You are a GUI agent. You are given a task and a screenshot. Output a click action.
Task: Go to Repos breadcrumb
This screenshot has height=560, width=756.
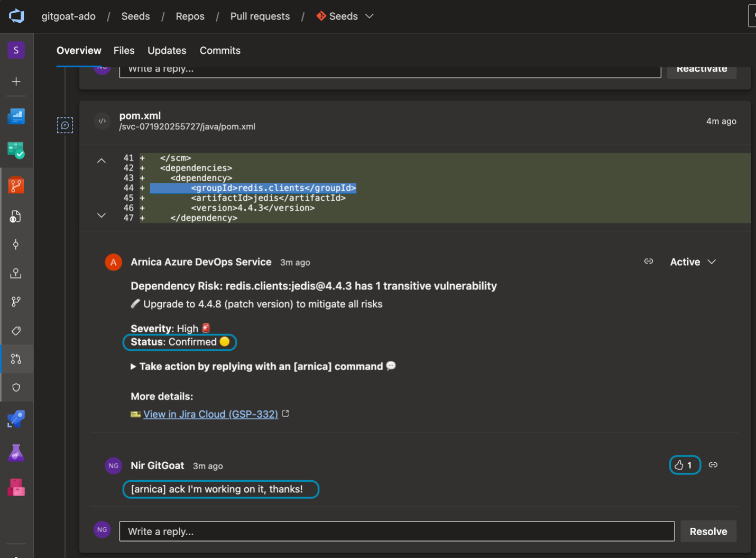coord(190,16)
